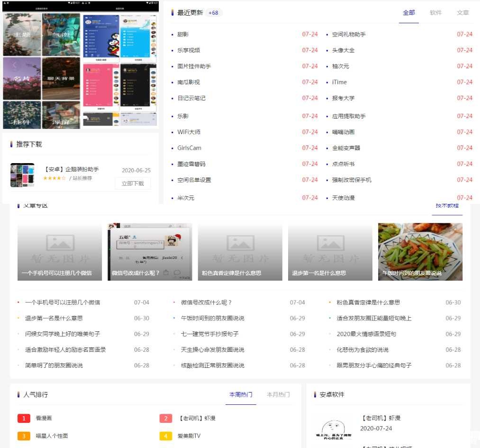Open ranked item 【老司机】虾漫
480x448 pixels.
197,418
